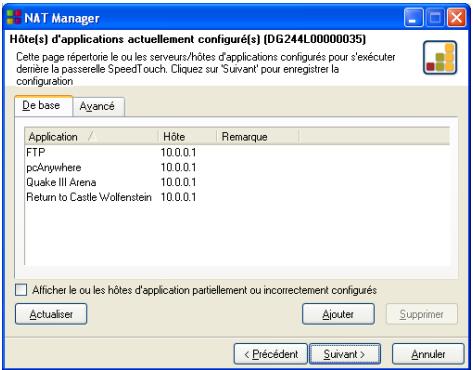
Task: Select the pcAnywhere application row
Action: tap(237, 167)
